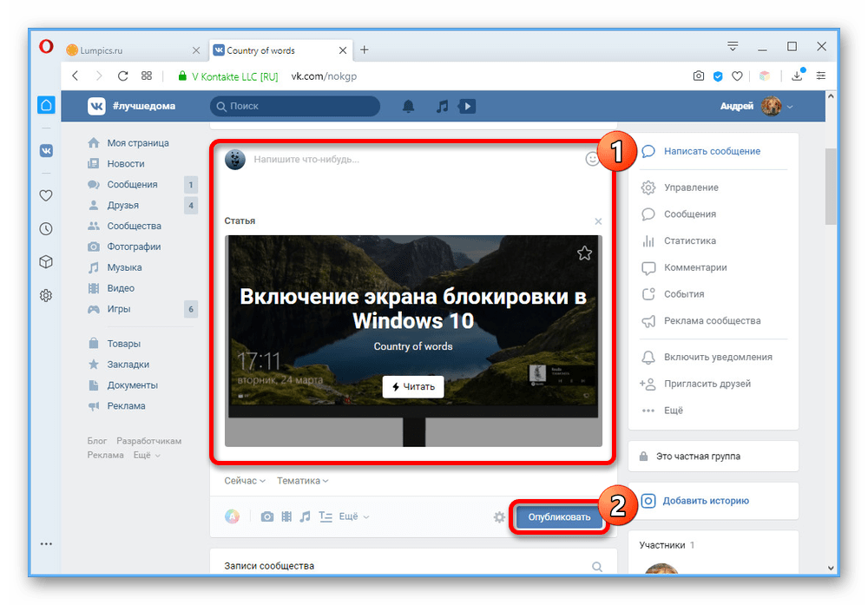Click Написать сообщение link
868x605 pixels.
712,151
